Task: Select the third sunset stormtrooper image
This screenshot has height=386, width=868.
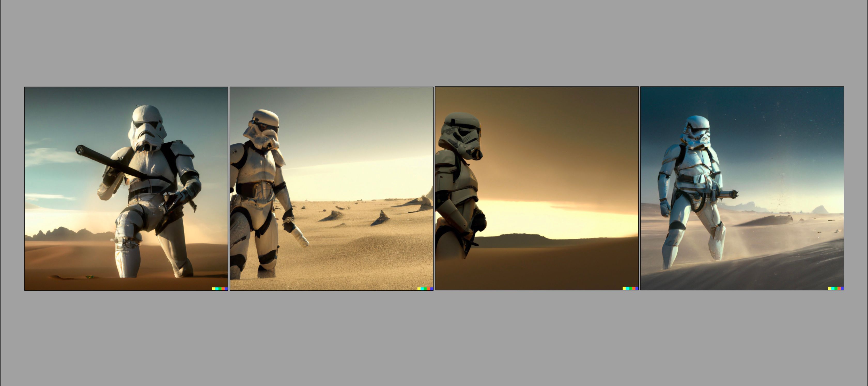Action: 537,188
